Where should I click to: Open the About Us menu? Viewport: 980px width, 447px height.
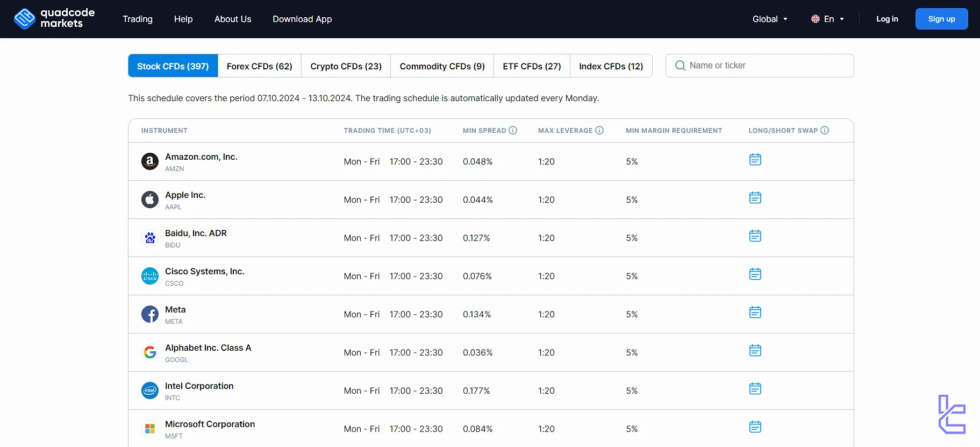point(233,19)
